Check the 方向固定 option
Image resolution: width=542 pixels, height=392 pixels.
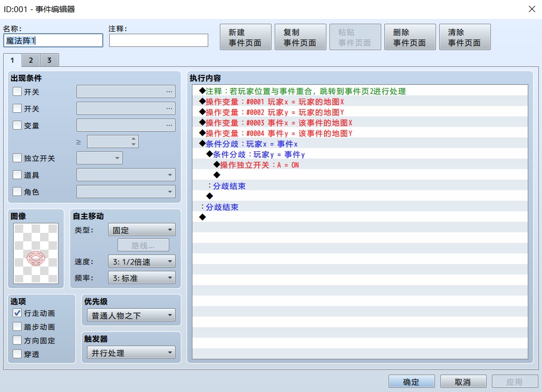[x=17, y=340]
